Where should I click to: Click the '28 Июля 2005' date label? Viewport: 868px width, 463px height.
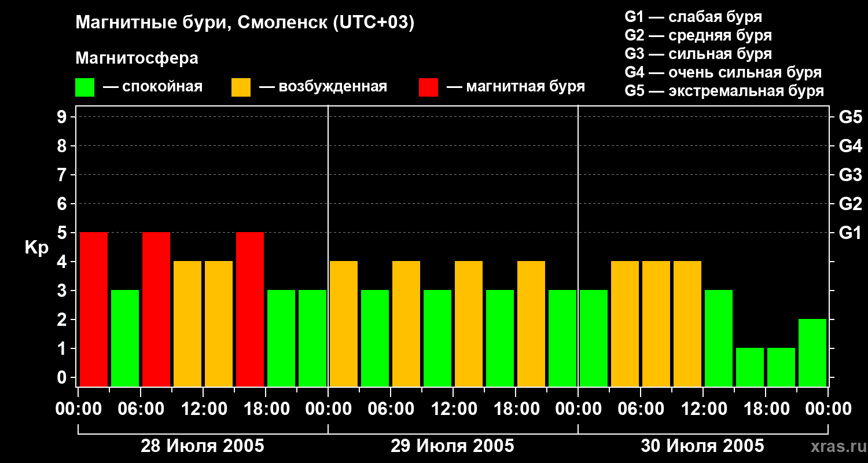point(203,446)
